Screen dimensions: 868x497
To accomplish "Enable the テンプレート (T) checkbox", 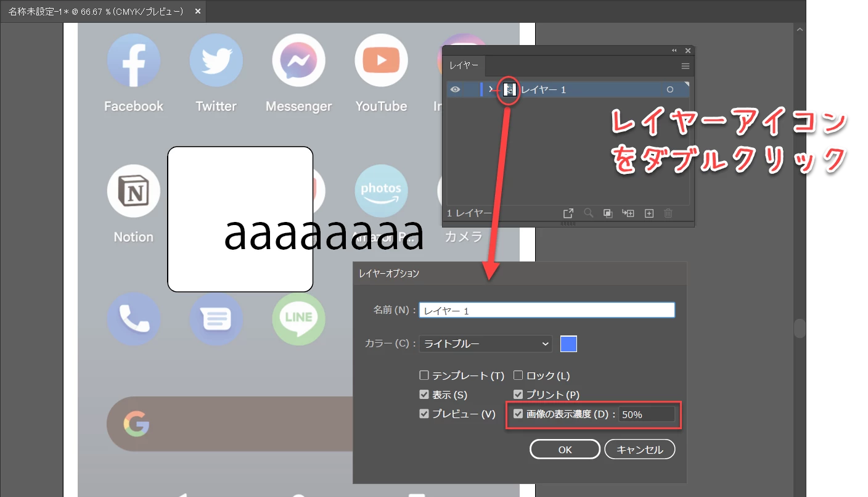I will (424, 376).
